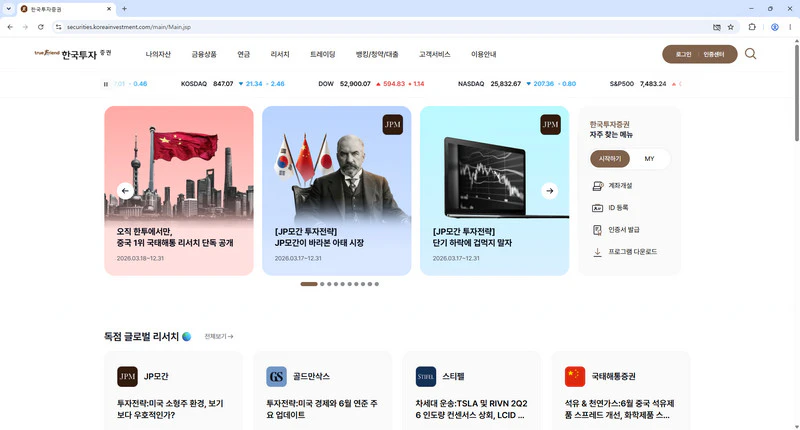Go to next banner slide arrow

(549, 191)
